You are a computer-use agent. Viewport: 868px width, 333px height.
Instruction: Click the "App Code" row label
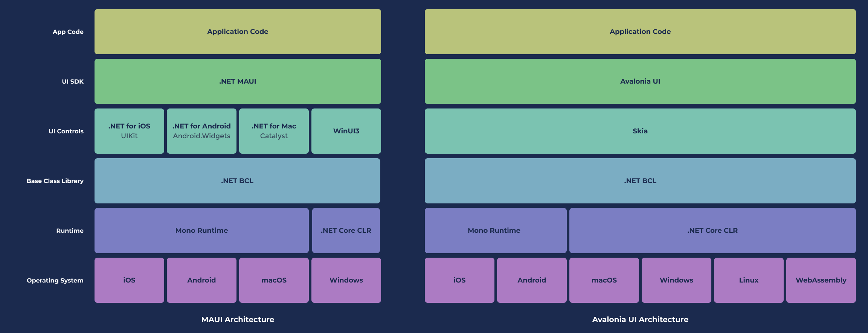point(68,32)
